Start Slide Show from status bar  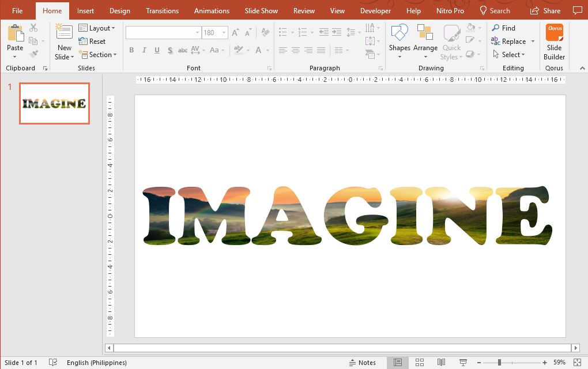(463, 363)
